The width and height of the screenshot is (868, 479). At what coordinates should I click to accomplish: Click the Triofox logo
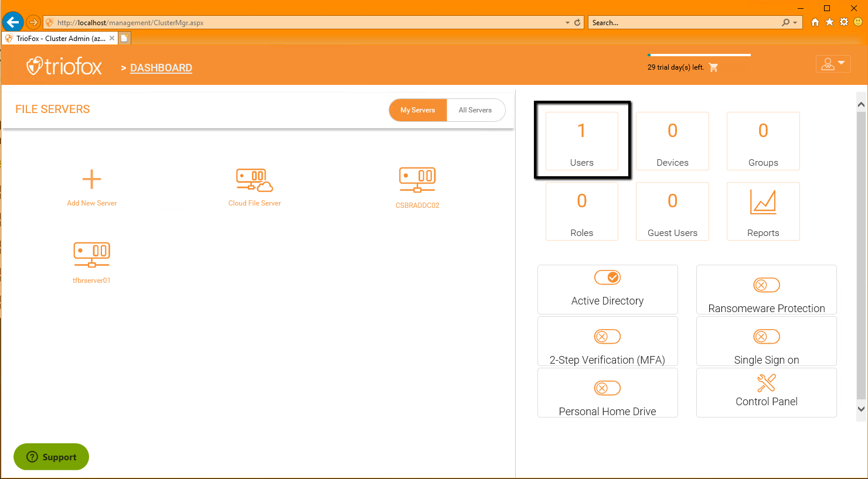(x=64, y=66)
